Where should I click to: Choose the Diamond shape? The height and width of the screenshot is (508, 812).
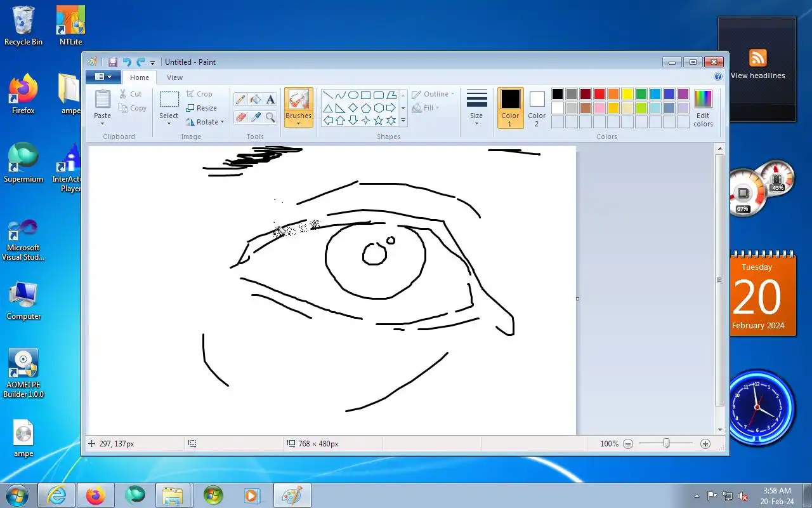tap(353, 108)
